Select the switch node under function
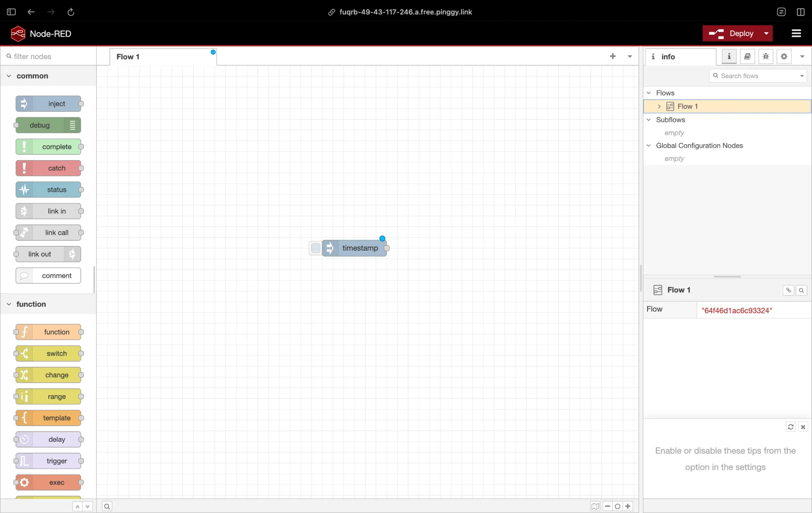The width and height of the screenshot is (812, 513). pos(48,354)
